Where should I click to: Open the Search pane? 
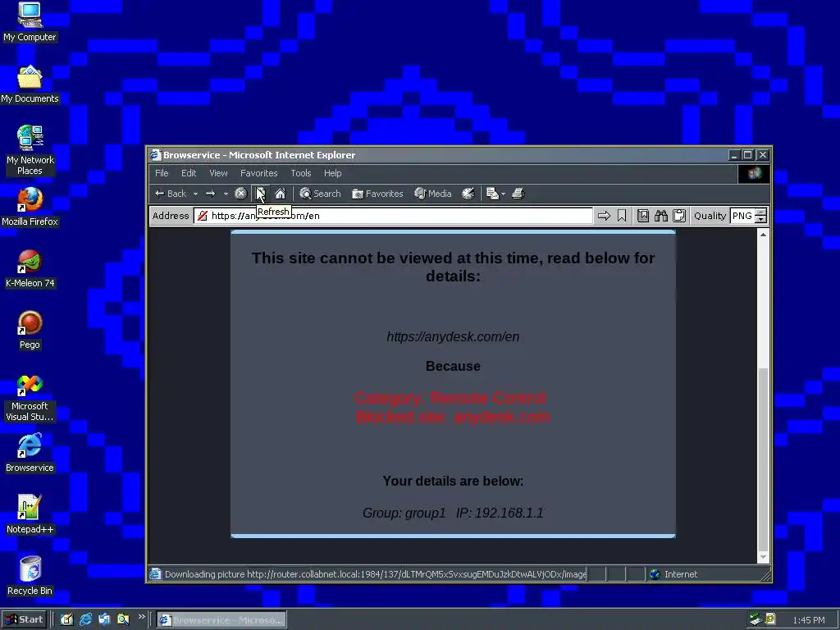320,194
